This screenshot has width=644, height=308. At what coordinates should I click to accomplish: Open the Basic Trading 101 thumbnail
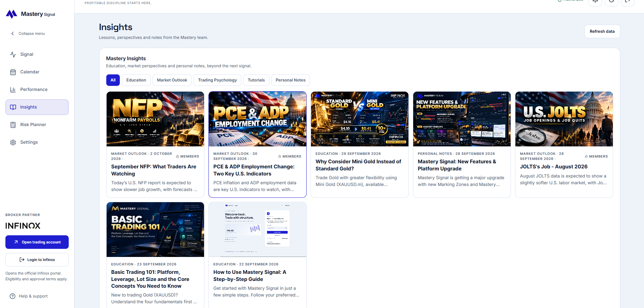point(155,230)
